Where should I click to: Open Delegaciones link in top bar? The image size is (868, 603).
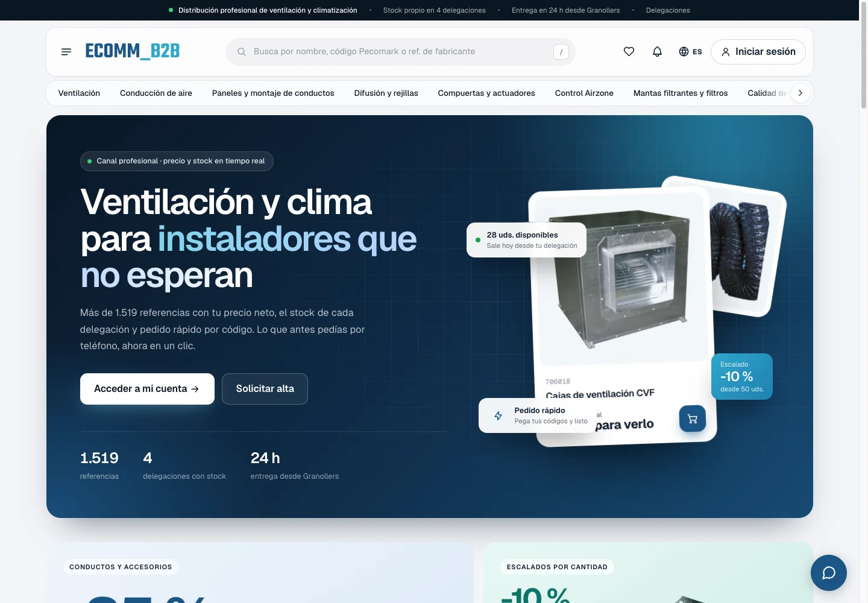[668, 10]
